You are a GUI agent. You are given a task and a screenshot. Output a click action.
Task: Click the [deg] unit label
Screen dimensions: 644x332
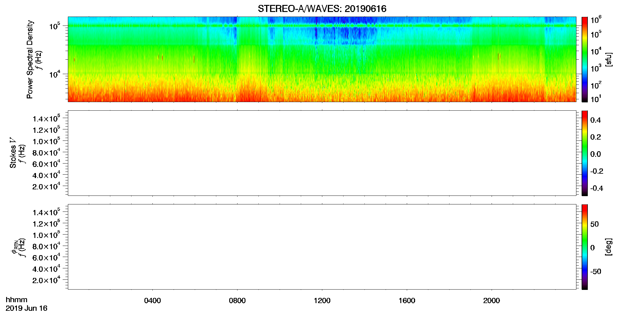click(x=609, y=247)
